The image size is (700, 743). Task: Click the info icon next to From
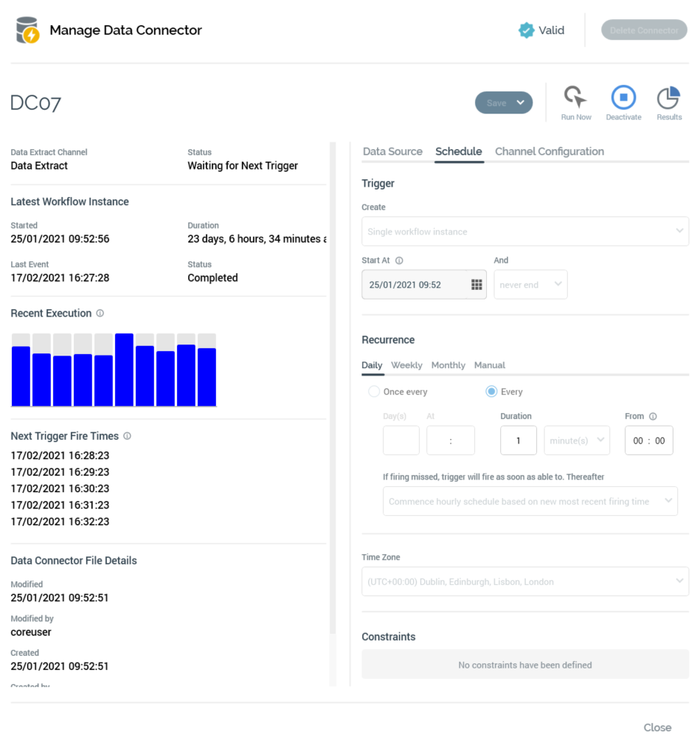click(x=653, y=416)
